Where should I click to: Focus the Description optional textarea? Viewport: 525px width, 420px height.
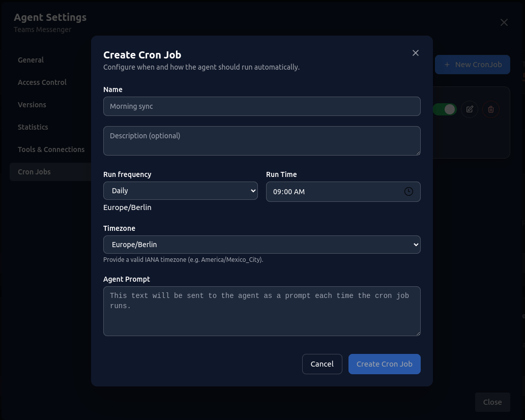coord(262,141)
